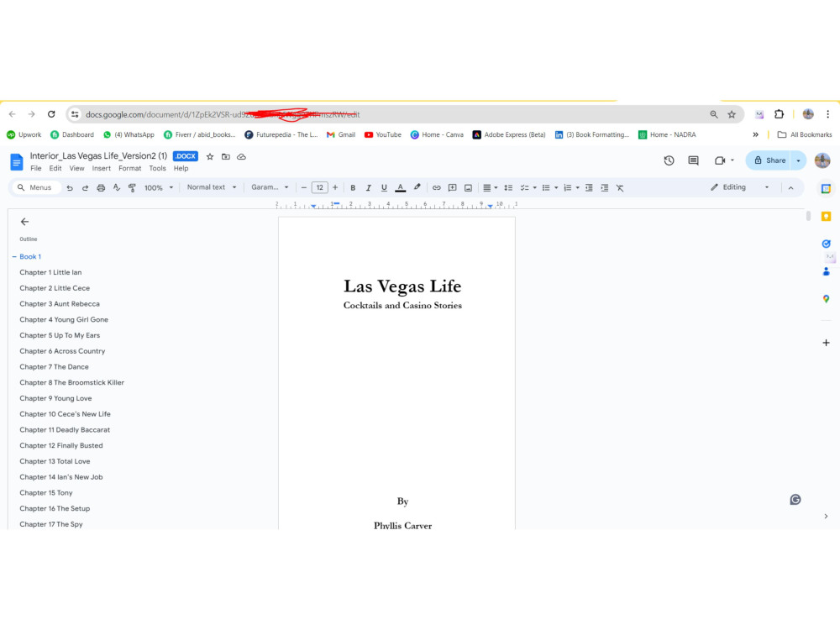Run spelling and grammar check icon

click(x=116, y=187)
